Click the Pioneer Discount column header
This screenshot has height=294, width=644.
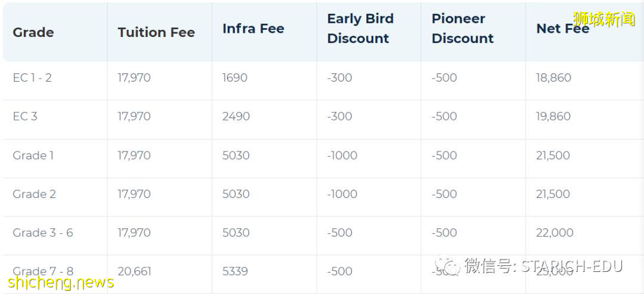463,29
